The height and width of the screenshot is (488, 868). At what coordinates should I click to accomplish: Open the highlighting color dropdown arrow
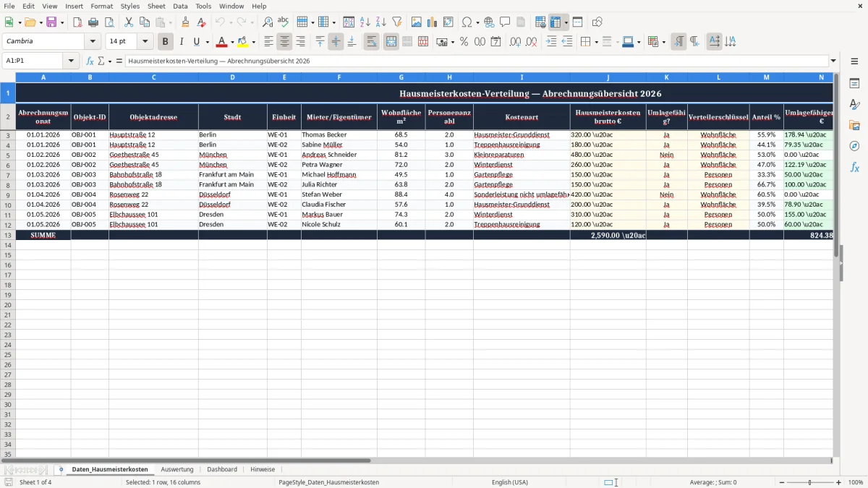coord(253,42)
